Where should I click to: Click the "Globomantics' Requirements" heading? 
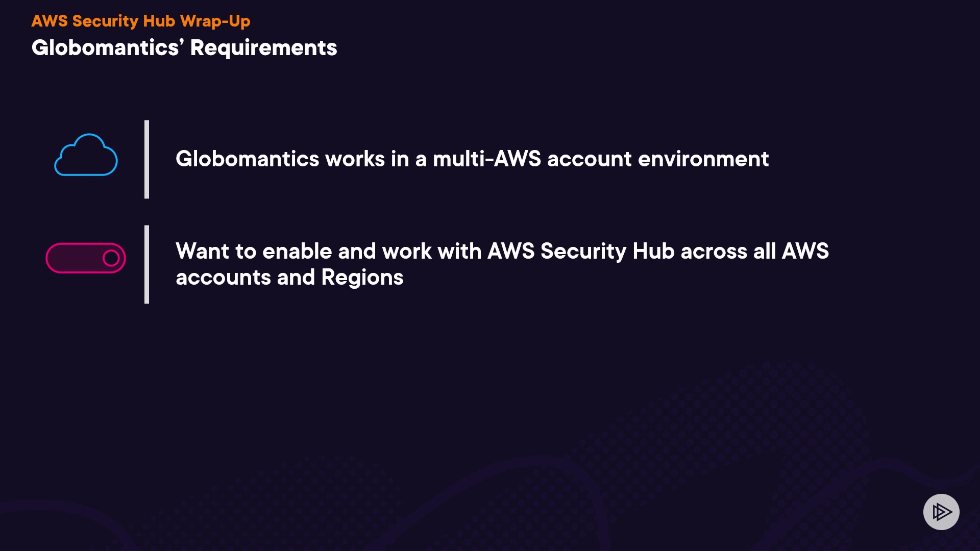184,48
